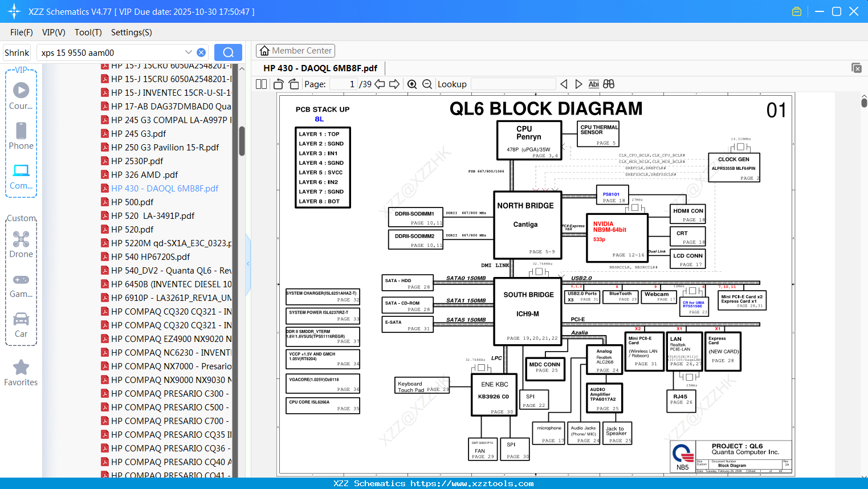Open the VIP(V) menu
The width and height of the screenshot is (868, 489).
point(54,32)
